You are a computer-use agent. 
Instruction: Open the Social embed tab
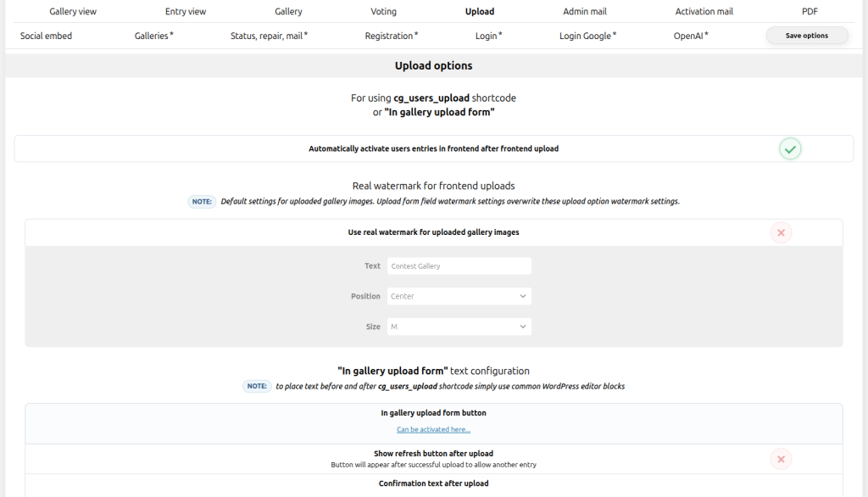46,36
